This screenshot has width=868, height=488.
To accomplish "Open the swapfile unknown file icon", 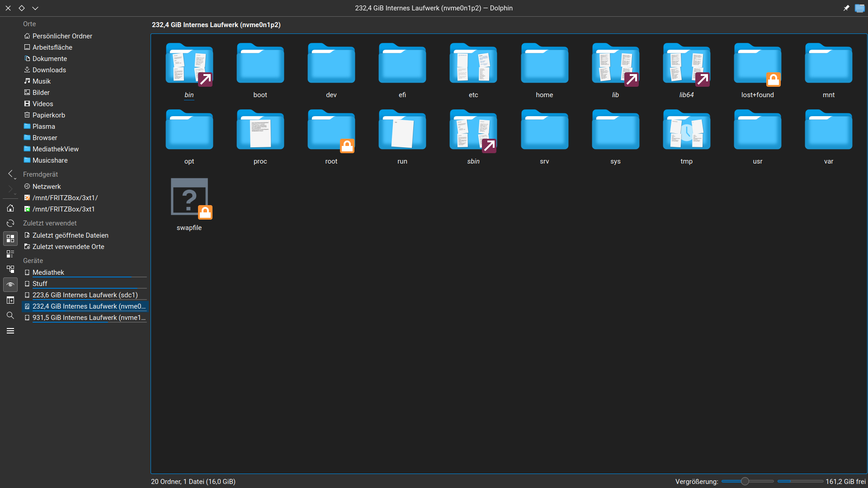I will pyautogui.click(x=189, y=197).
